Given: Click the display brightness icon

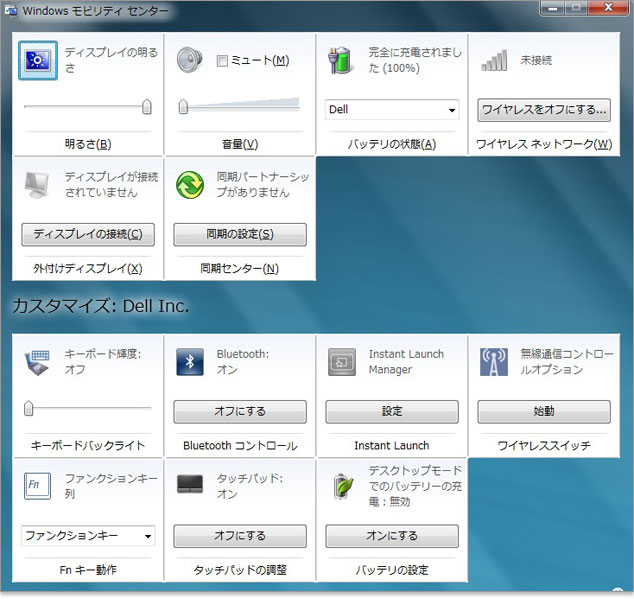Looking at the screenshot, I should pyautogui.click(x=38, y=60).
